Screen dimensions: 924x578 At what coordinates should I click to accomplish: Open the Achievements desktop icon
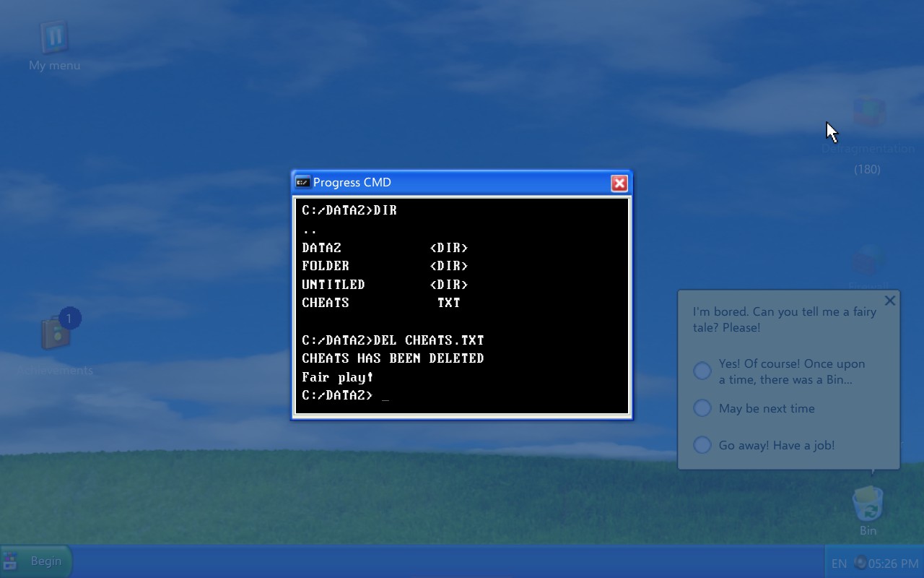point(56,335)
